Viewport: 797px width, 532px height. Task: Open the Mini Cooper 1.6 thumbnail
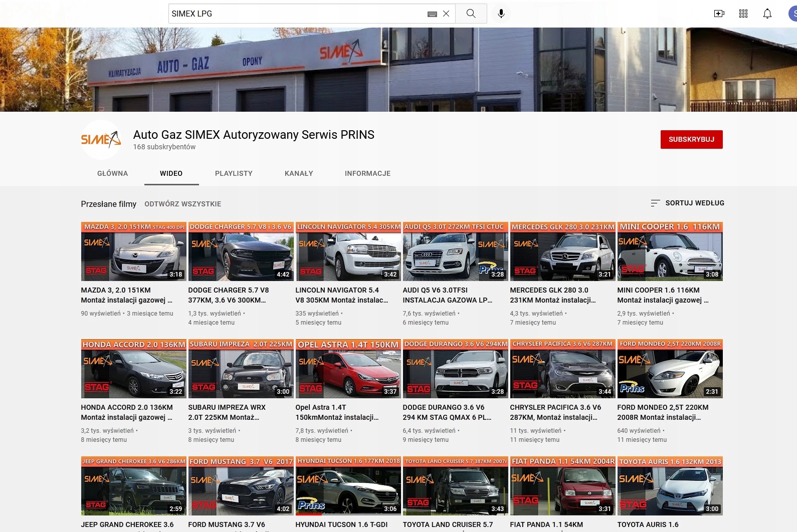tap(670, 251)
